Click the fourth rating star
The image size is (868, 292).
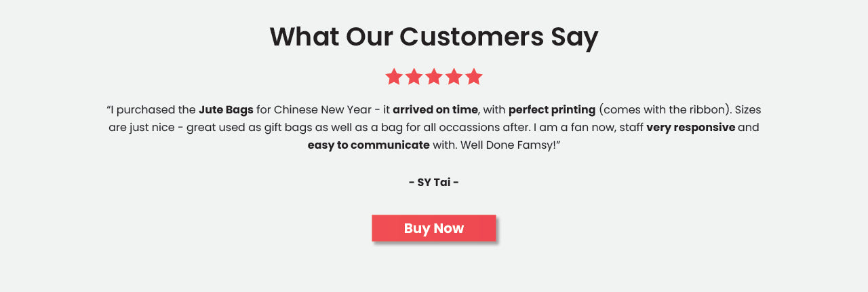point(454,77)
